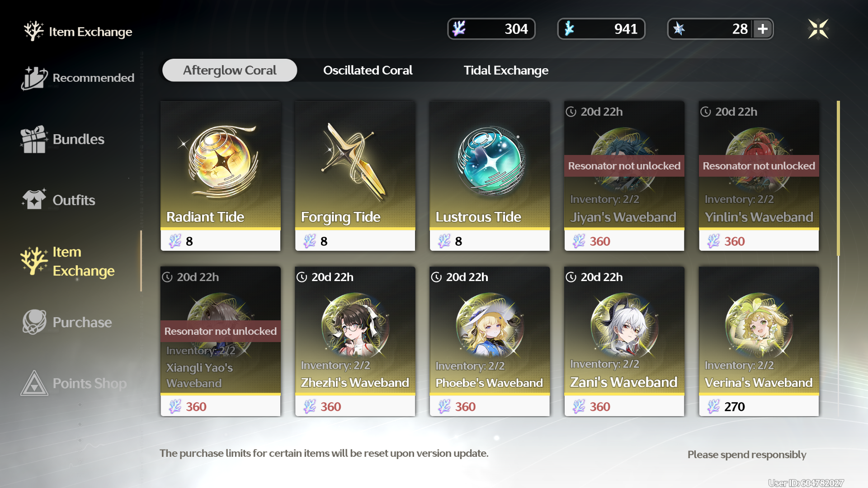Viewport: 868px width, 488px height.
Task: Select the Lustrous Tide item
Action: (x=490, y=176)
